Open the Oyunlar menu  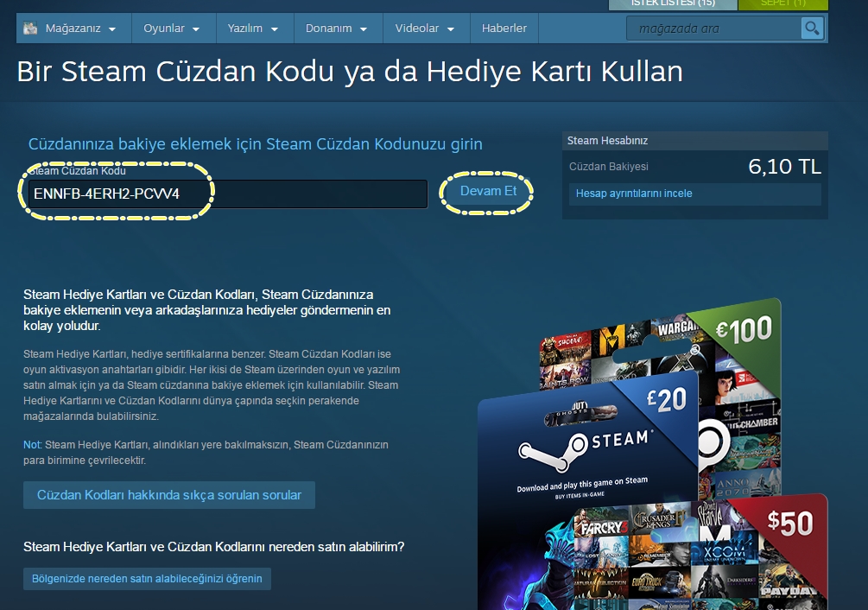point(174,29)
